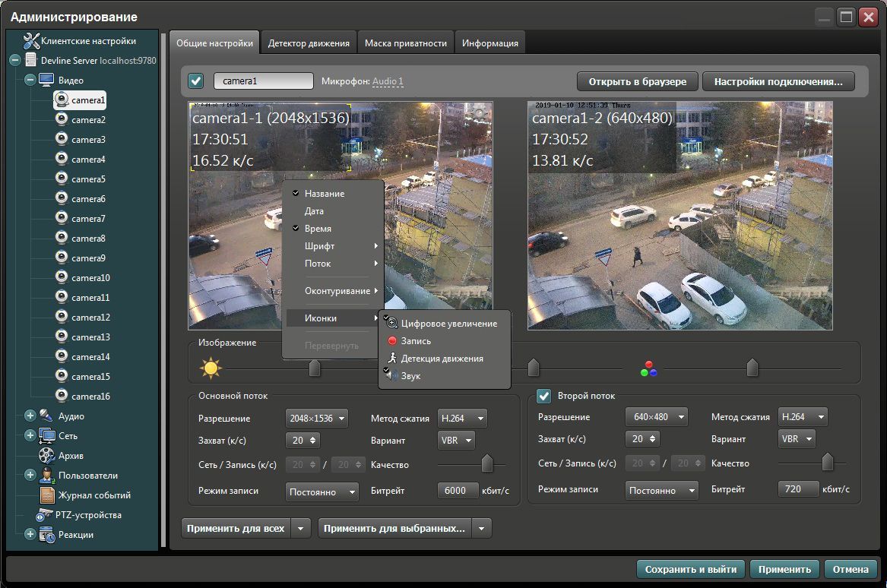The width and height of the screenshot is (887, 588).
Task: Open Реакции via the clock-calendar icon
Action: 46,534
